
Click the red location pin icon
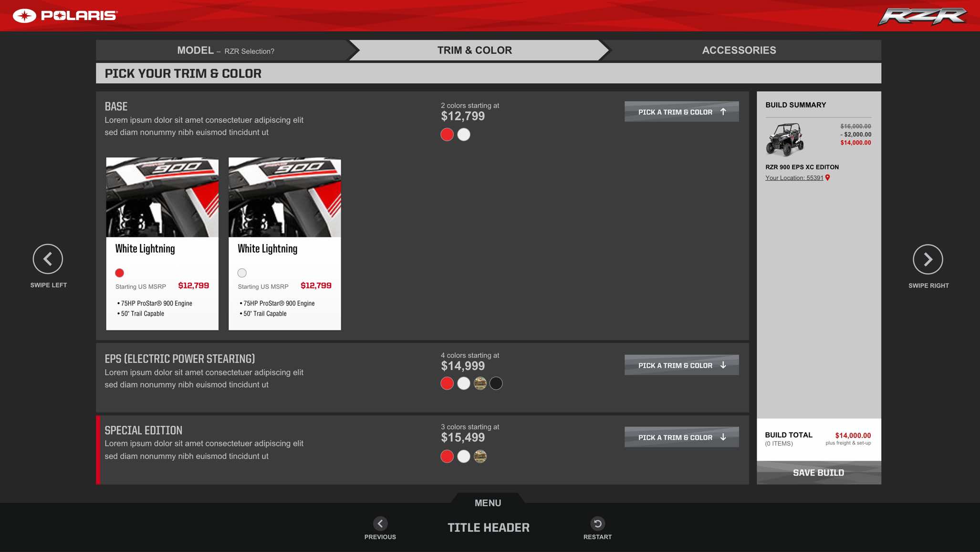[828, 178]
